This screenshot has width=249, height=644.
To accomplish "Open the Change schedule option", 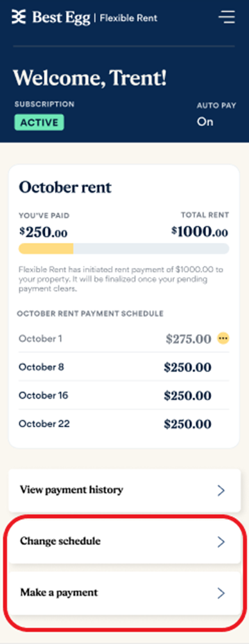I will [x=125, y=542].
